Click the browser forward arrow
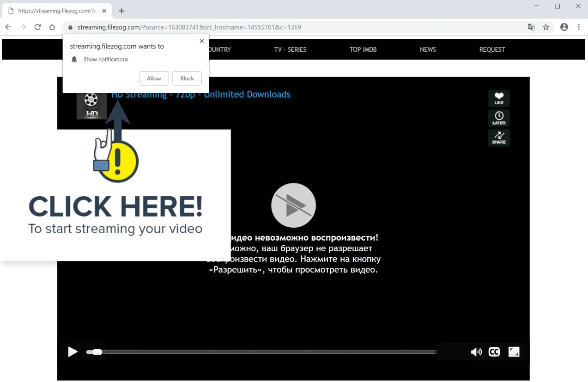Image resolution: width=588 pixels, height=382 pixels. [x=23, y=27]
